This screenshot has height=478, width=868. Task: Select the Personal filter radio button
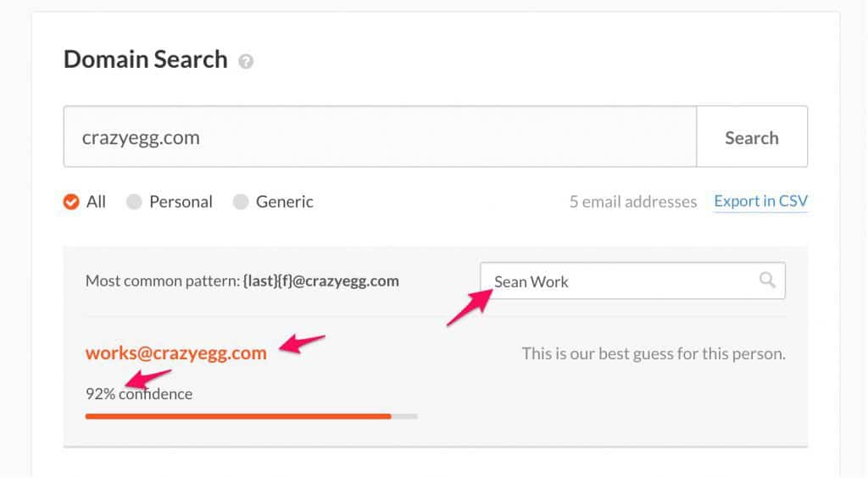[134, 202]
